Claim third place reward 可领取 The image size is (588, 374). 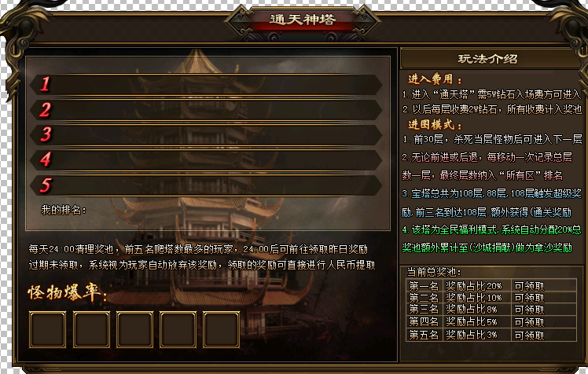tap(529, 310)
